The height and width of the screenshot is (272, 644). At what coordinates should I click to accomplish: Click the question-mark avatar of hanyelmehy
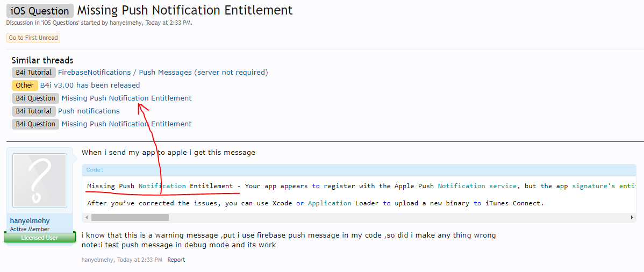click(x=40, y=181)
